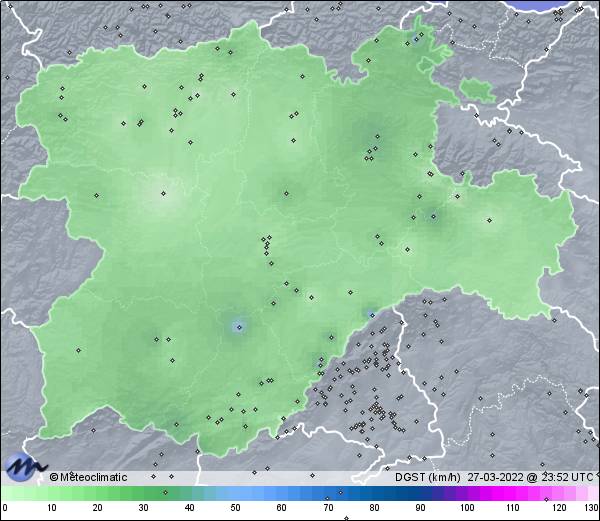Click the scale label 0
The image size is (600, 521).
click(x=5, y=508)
